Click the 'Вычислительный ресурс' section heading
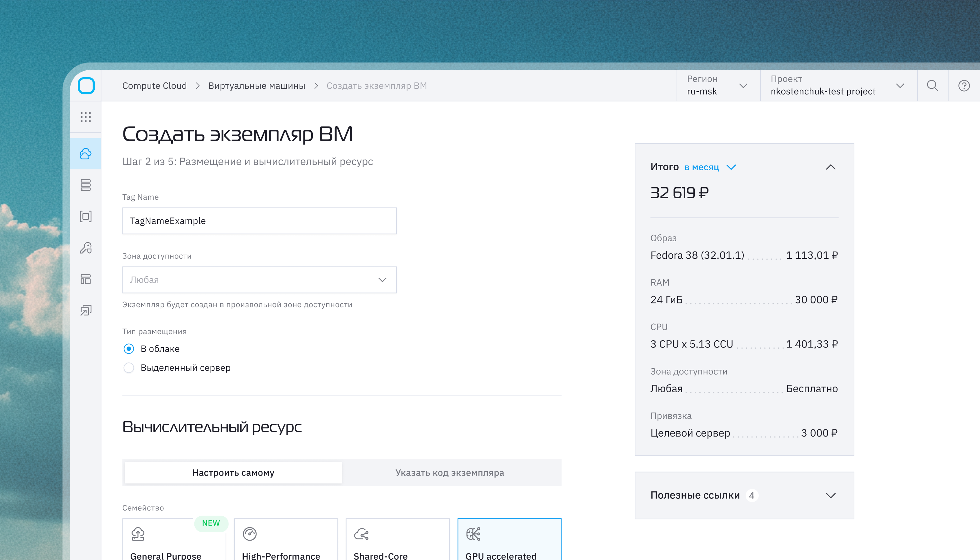This screenshot has width=980, height=560. pos(212,427)
